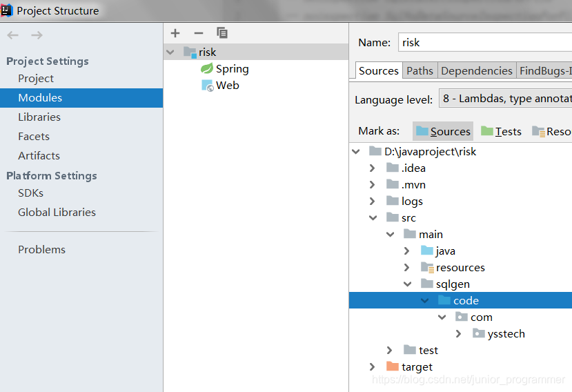The height and width of the screenshot is (392, 572).
Task: Click the sqlgen folder icon
Action: [x=427, y=283]
